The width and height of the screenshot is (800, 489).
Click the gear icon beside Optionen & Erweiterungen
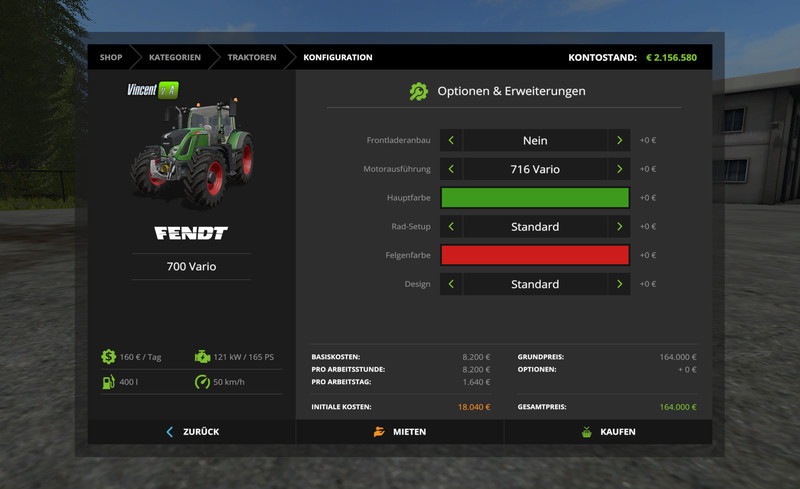418,91
